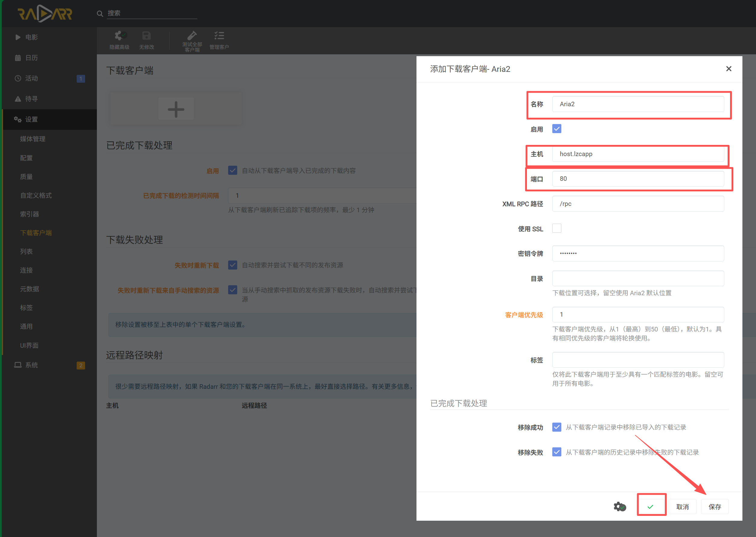Click the green checkmark test button
Viewport: 756px width, 537px height.
[x=650, y=507]
